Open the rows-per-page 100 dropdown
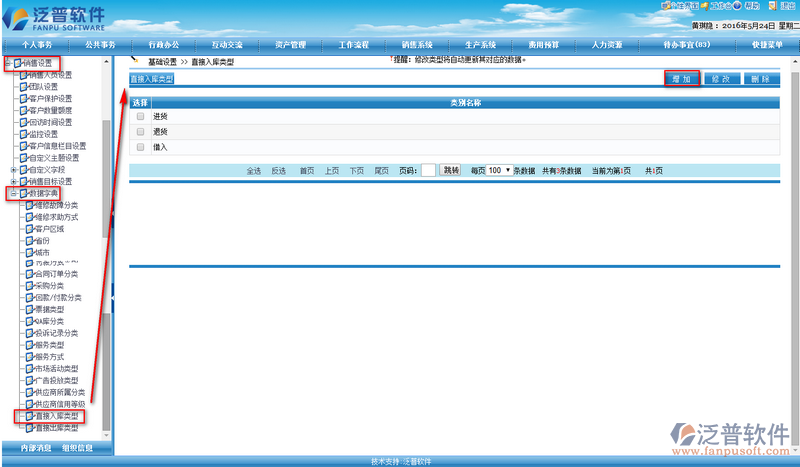800x467 pixels. click(x=499, y=171)
